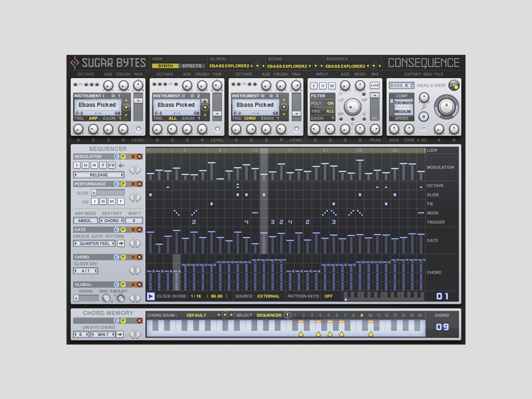Toggle the filter input I button
This screenshot has width=532, height=399.
click(314, 86)
